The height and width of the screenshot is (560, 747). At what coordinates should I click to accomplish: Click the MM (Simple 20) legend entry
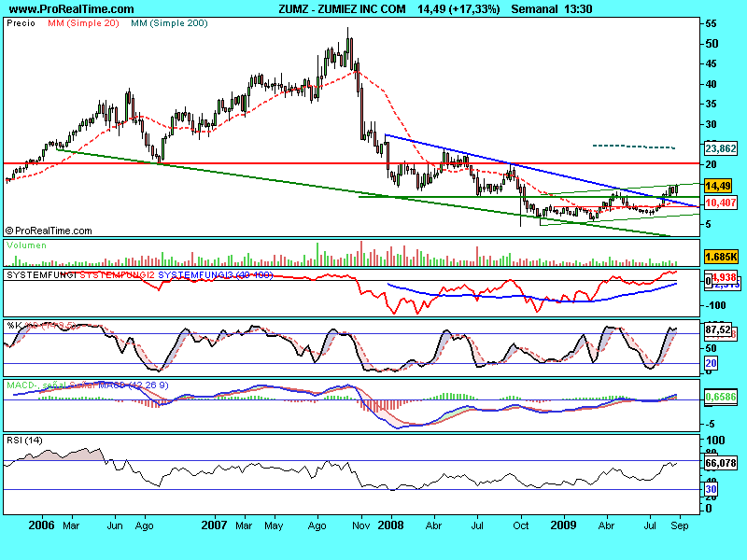(x=83, y=23)
